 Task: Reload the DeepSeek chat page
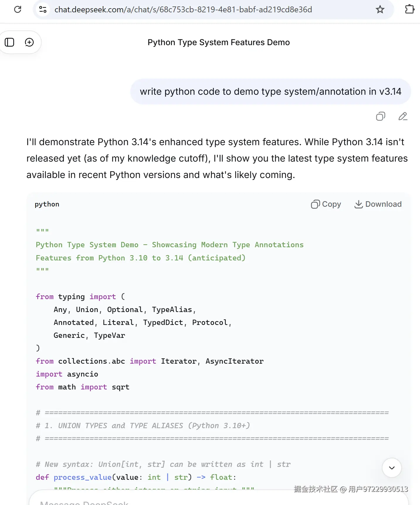18,9
